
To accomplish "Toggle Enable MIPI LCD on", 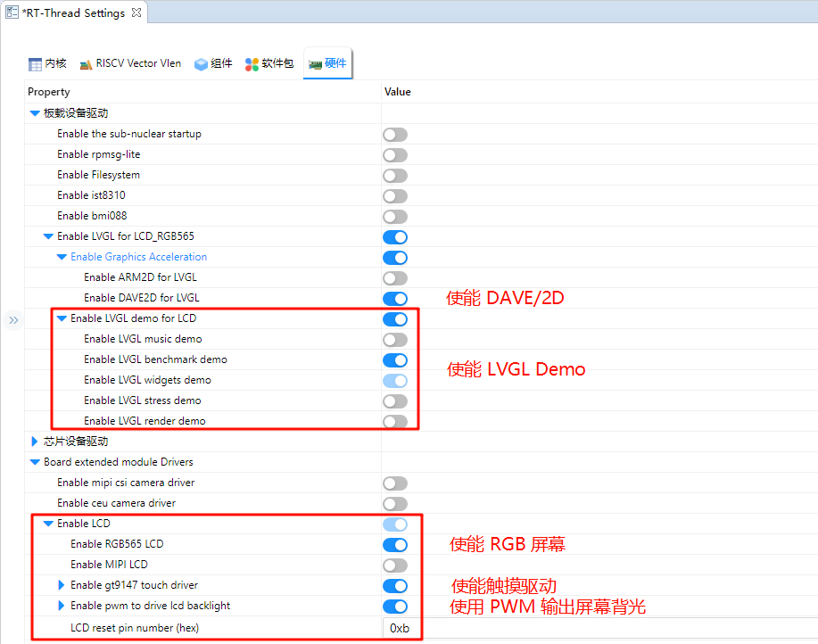I will coord(395,566).
